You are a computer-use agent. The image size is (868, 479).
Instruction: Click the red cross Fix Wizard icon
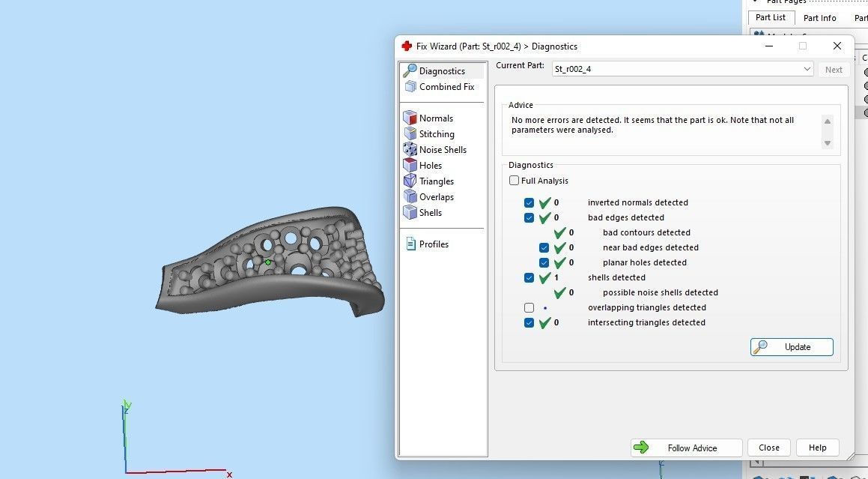pos(407,46)
